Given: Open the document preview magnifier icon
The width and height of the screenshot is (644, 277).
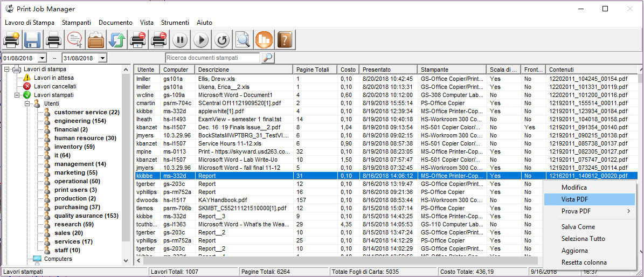Looking at the screenshot, I should 243,40.
